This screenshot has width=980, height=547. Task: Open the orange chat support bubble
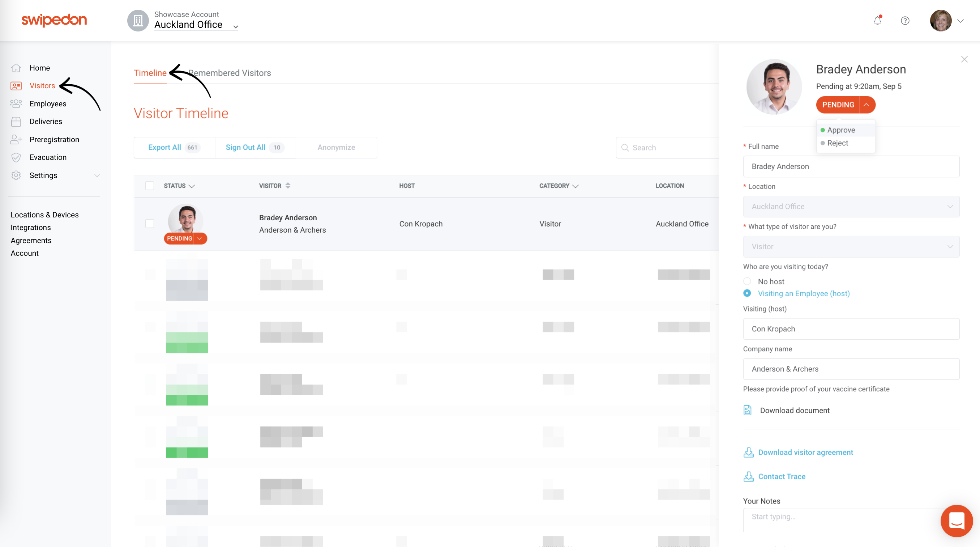point(957,520)
